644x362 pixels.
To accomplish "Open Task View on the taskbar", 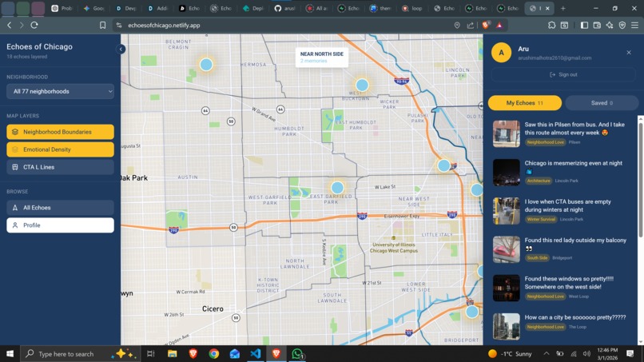I will [151, 354].
